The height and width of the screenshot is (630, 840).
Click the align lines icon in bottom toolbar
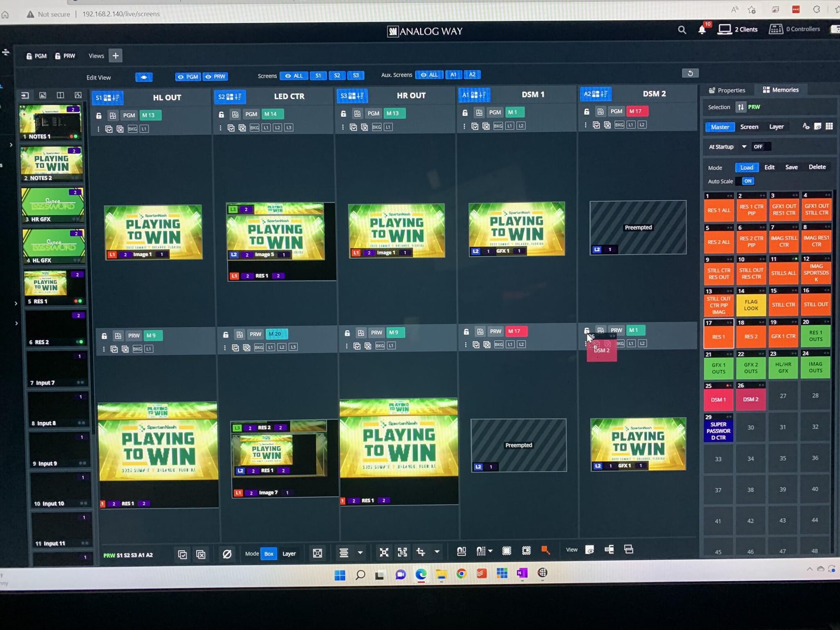(344, 553)
